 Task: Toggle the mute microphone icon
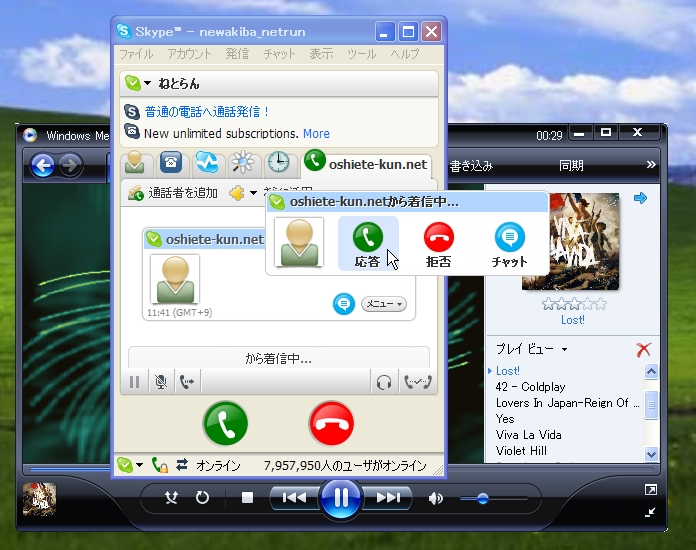pos(161,382)
